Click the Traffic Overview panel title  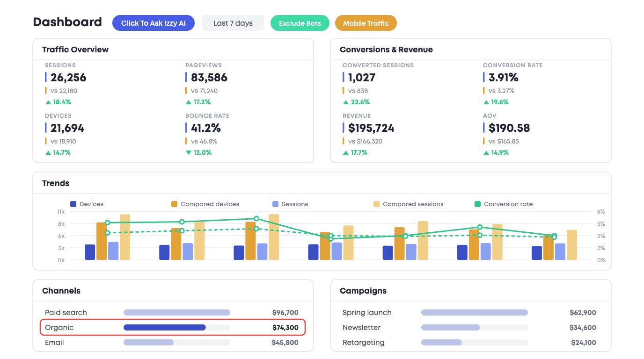(75, 50)
